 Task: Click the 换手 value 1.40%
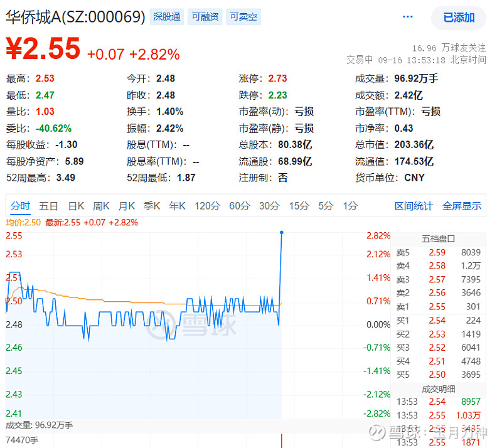click(x=169, y=112)
